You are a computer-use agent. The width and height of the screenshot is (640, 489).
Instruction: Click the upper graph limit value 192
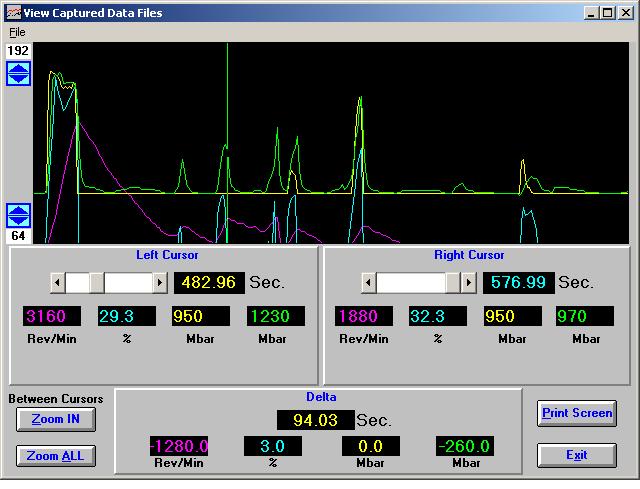click(18, 51)
